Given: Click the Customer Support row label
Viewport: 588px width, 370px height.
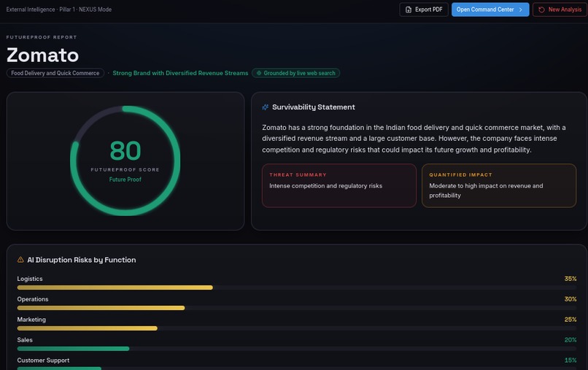Looking at the screenshot, I should (43, 361).
